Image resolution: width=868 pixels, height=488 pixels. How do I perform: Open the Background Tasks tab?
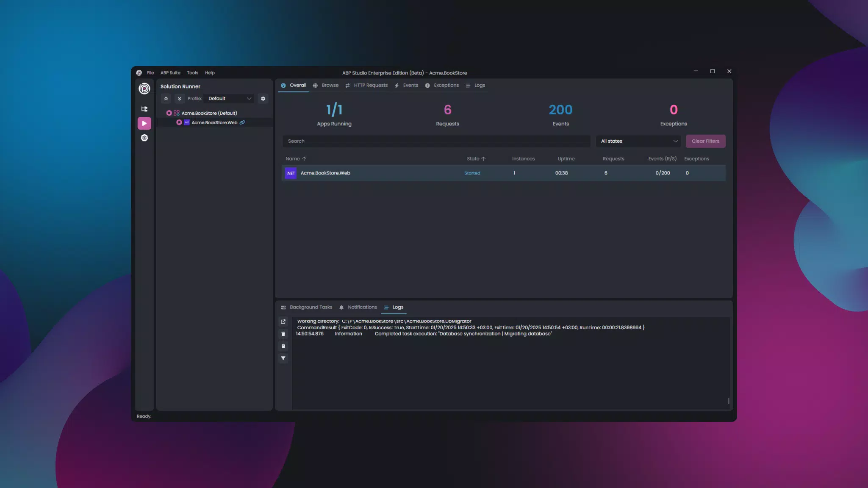(x=306, y=308)
